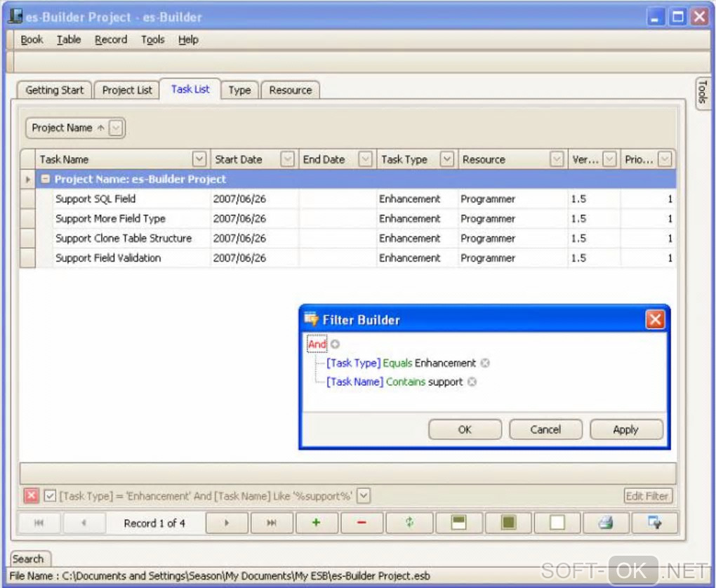Switch to the Project List tab

[x=127, y=90]
